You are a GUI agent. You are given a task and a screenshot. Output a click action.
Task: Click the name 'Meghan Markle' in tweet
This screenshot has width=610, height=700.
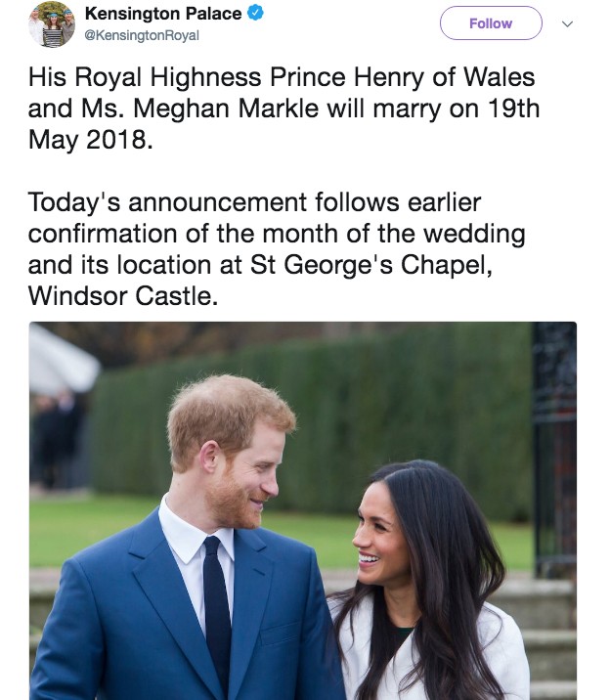click(226, 109)
